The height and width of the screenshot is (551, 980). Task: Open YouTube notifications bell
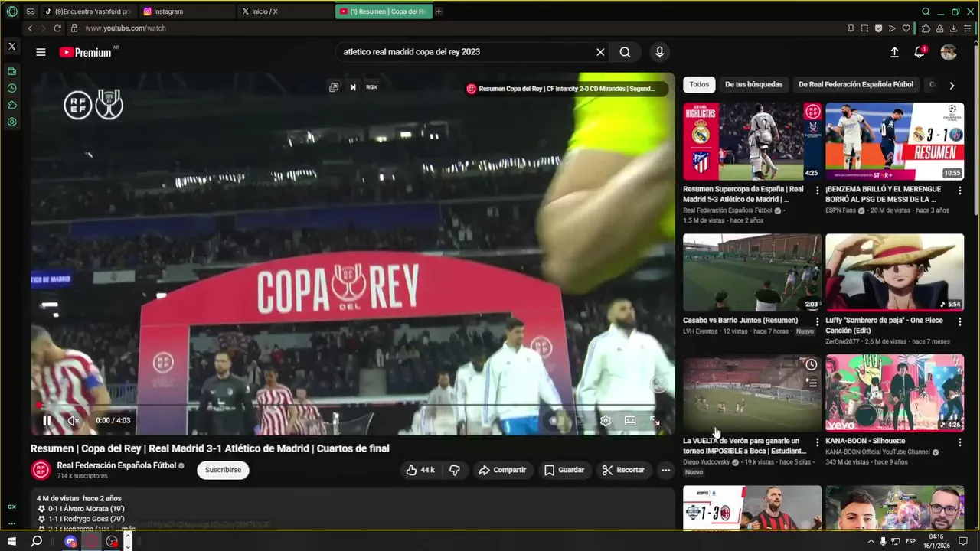[x=920, y=52]
